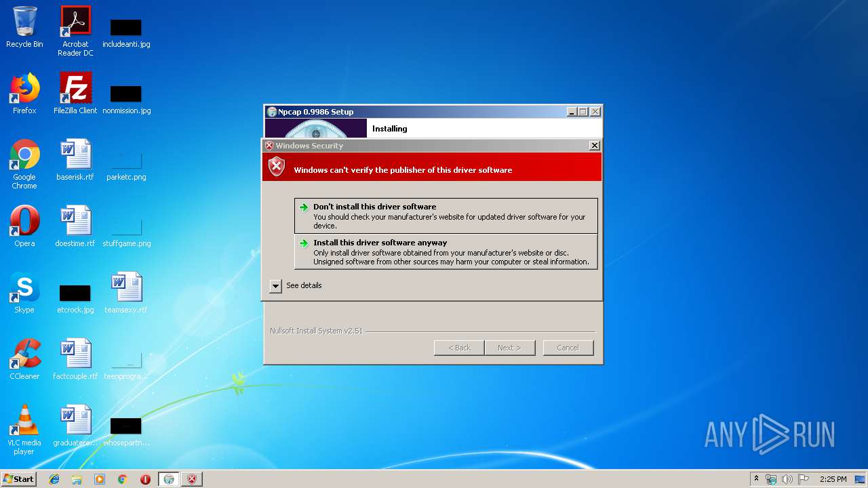Launch CCleaner desktop shortcut
The width and height of the screenshot is (868, 488).
point(24,359)
